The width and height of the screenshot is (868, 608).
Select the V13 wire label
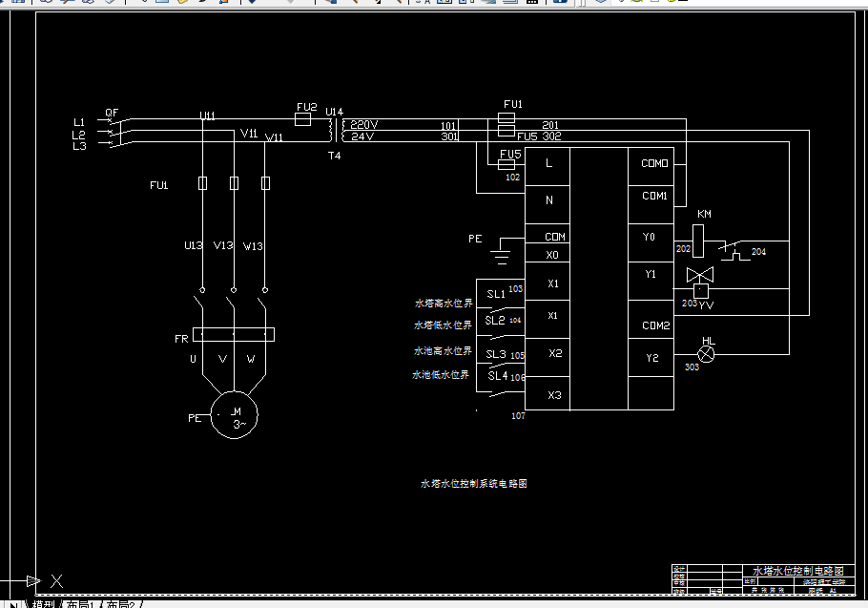(x=223, y=244)
